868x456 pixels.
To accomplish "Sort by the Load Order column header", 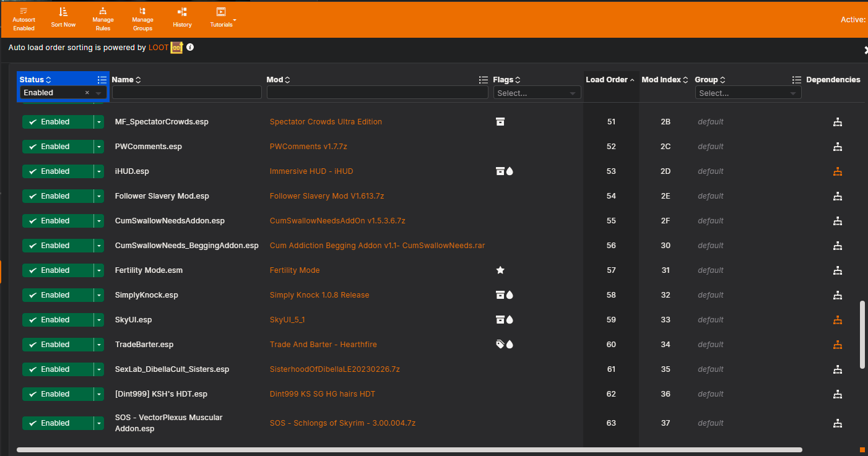I will point(610,80).
